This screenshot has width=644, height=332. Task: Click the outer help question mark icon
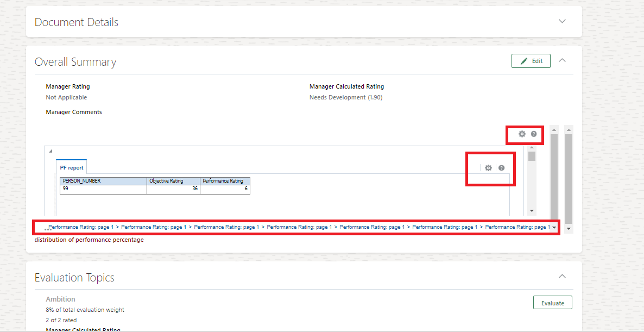point(533,134)
